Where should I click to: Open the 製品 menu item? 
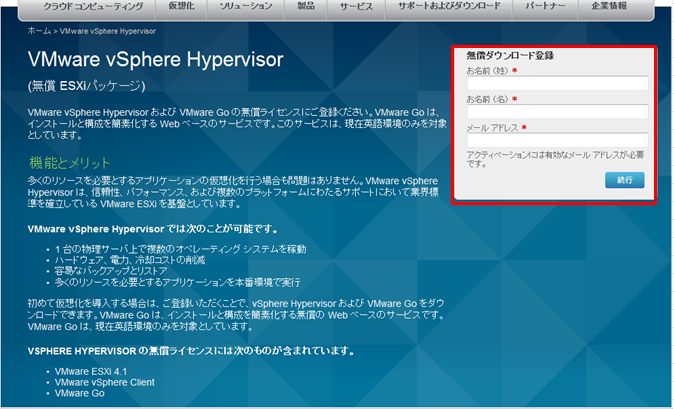306,6
